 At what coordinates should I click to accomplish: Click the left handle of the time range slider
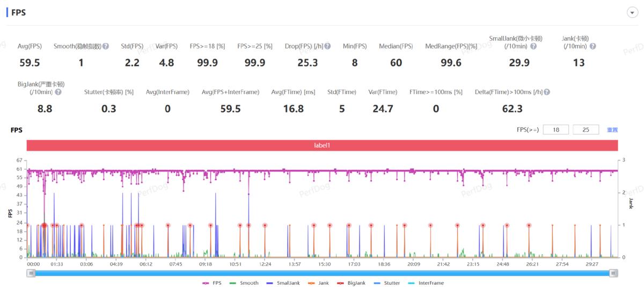[x=31, y=273]
